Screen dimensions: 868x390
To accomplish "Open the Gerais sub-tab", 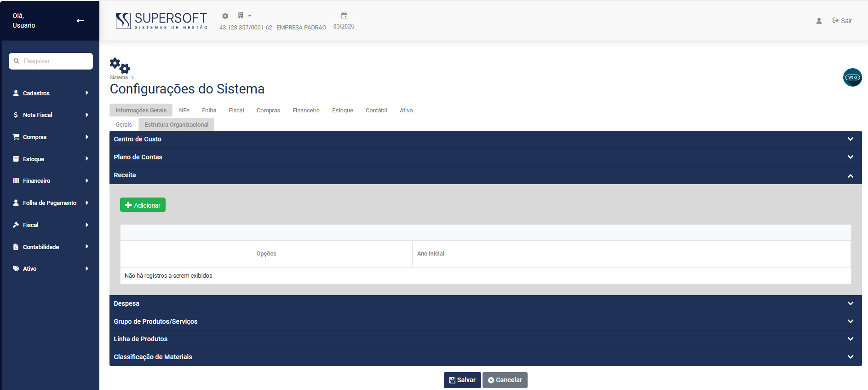I will tap(124, 124).
